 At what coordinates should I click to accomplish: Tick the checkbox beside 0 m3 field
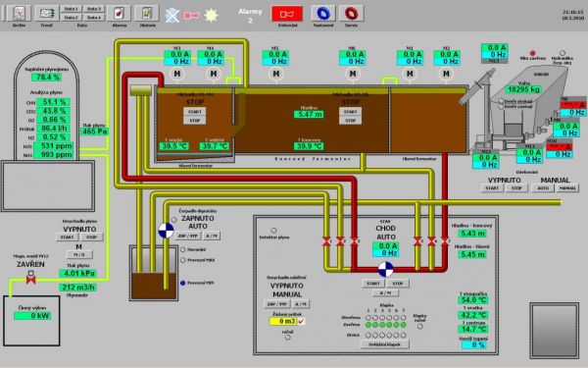point(301,322)
